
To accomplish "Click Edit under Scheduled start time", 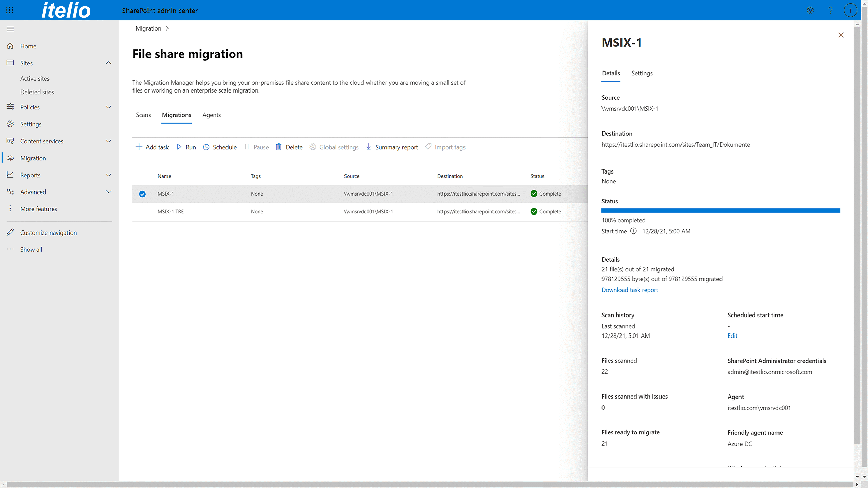I will pos(732,335).
